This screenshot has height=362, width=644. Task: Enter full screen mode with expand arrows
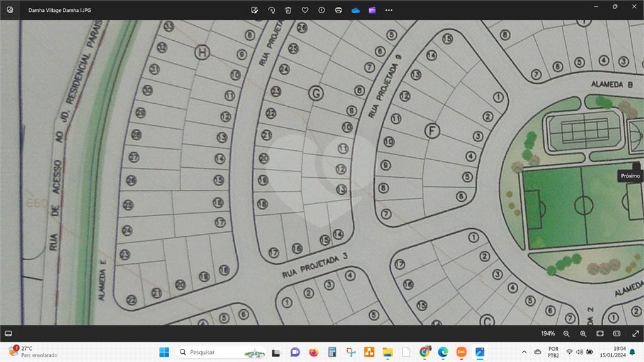635,334
